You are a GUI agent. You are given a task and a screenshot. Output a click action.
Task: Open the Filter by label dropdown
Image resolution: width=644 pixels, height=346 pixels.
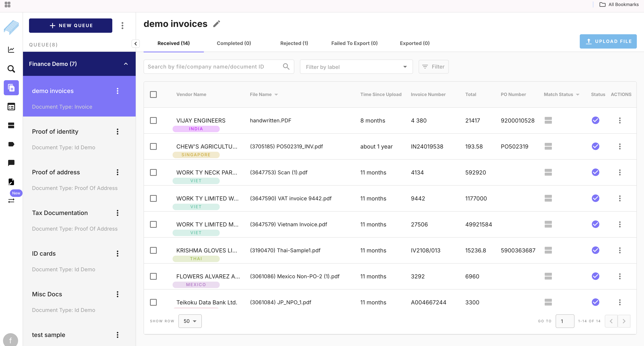356,67
